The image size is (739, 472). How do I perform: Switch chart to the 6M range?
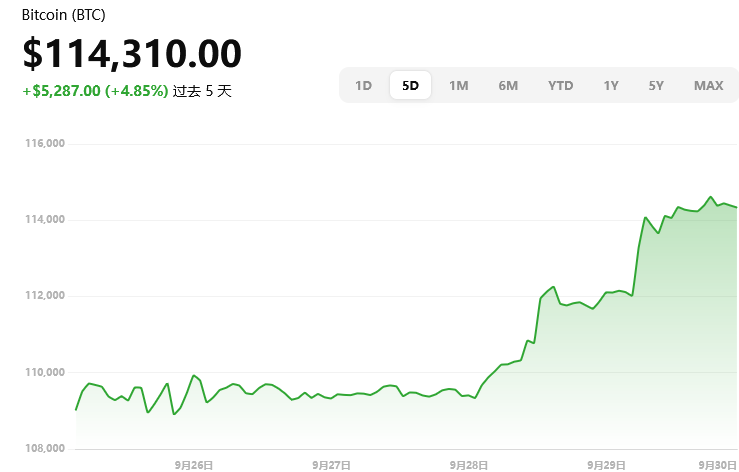508,86
